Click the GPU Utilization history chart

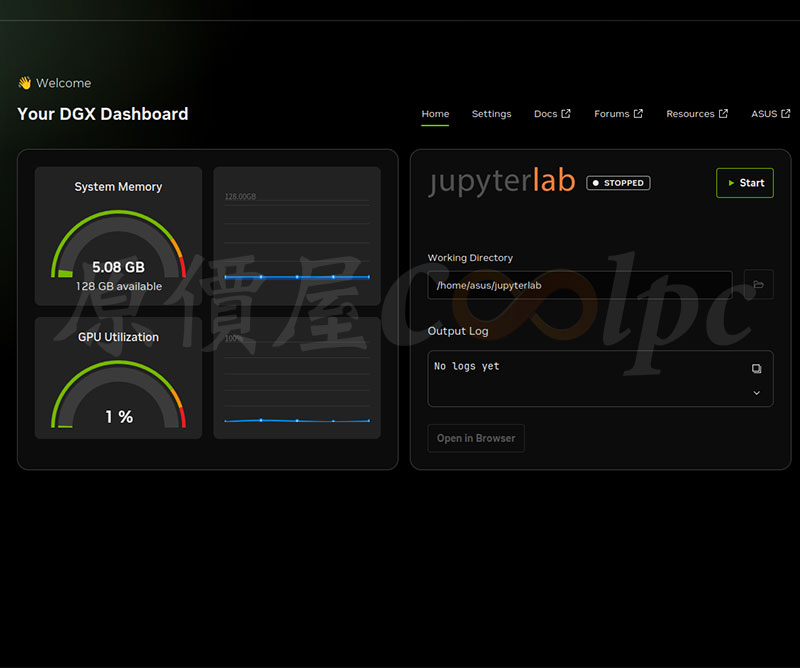297,384
